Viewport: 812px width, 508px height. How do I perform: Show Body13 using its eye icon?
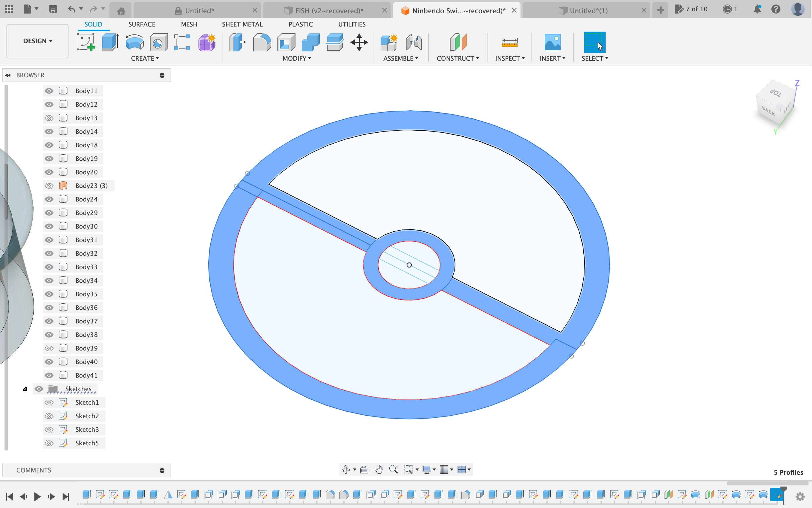[x=49, y=118]
